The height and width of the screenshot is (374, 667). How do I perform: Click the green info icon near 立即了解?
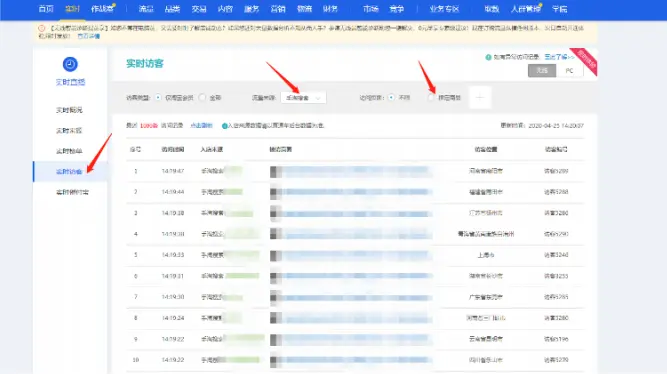pyautogui.click(x=488, y=57)
